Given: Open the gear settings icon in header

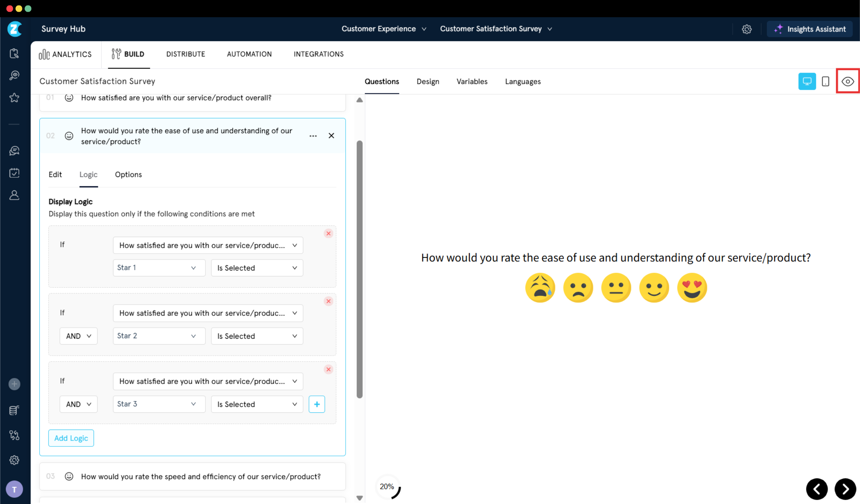Looking at the screenshot, I should coord(747,29).
